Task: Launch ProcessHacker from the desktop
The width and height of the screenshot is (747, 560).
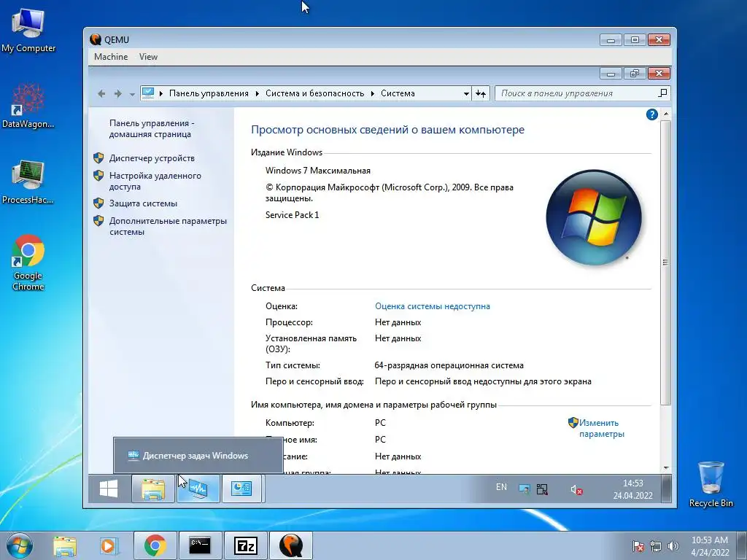Action: pyautogui.click(x=28, y=182)
